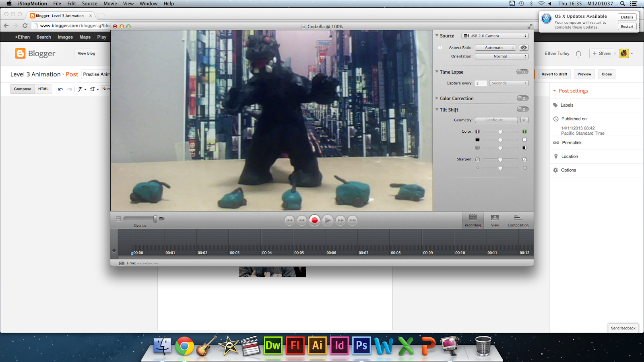Collapse the Time Lapse section
The height and width of the screenshot is (362, 644).
click(x=437, y=72)
